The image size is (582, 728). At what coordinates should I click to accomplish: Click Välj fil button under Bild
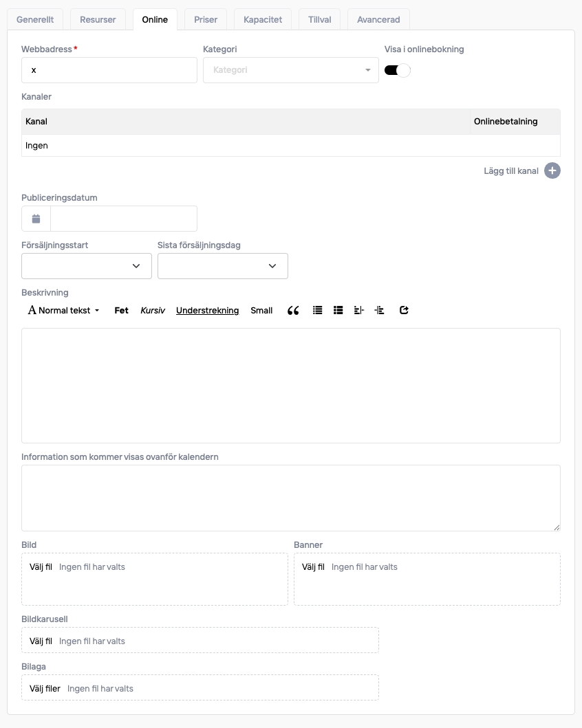41,567
